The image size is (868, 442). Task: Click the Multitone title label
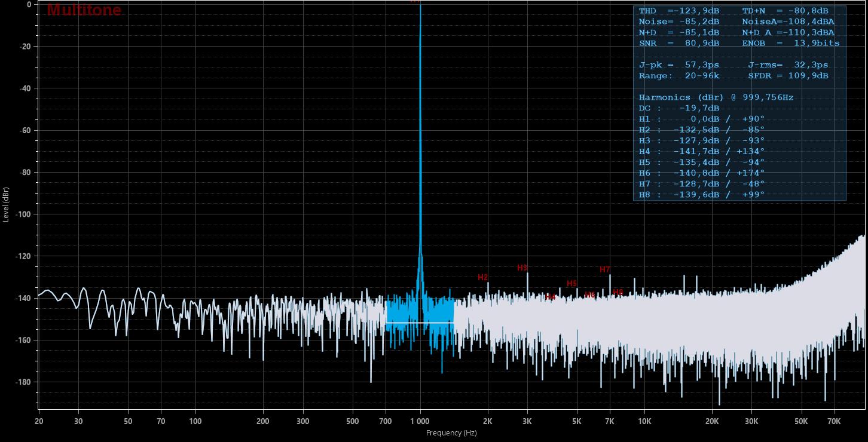pos(84,10)
